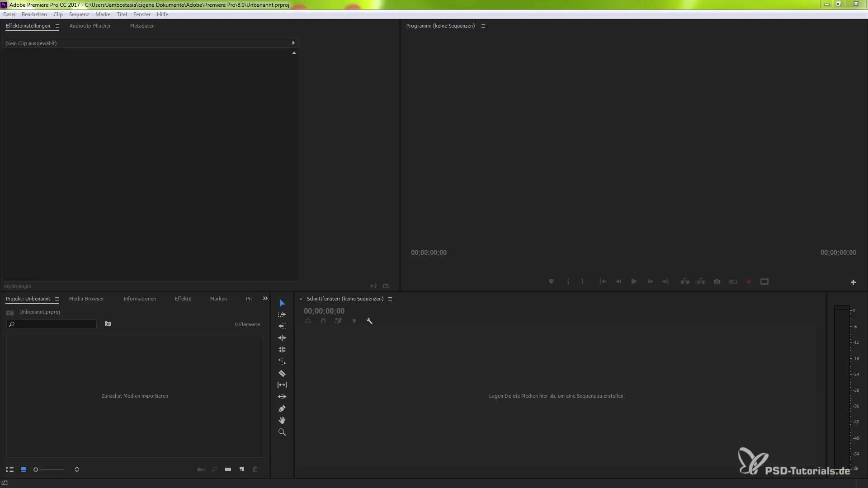This screenshot has width=868, height=488.
Task: Open the Sequenz menu
Action: click(x=79, y=14)
